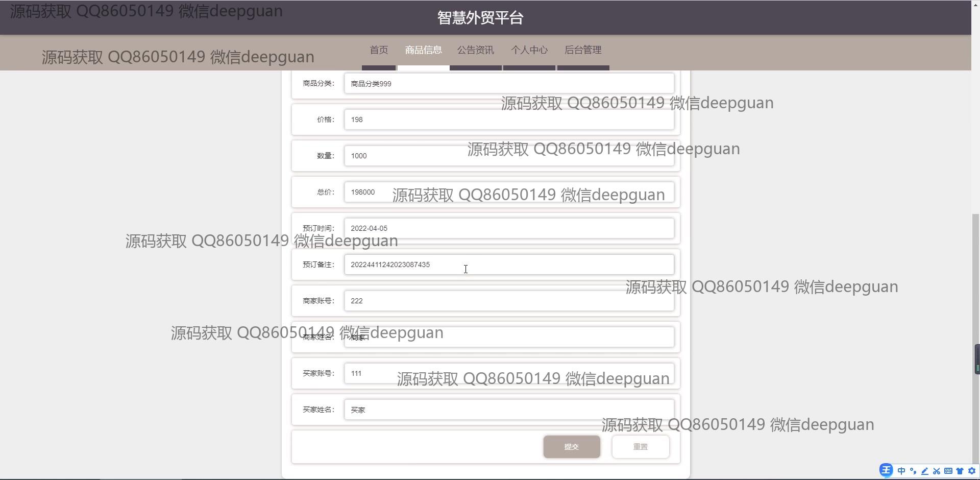Viewport: 980px width, 480px height.
Task: Go to the 首页 tab
Action: point(379,50)
